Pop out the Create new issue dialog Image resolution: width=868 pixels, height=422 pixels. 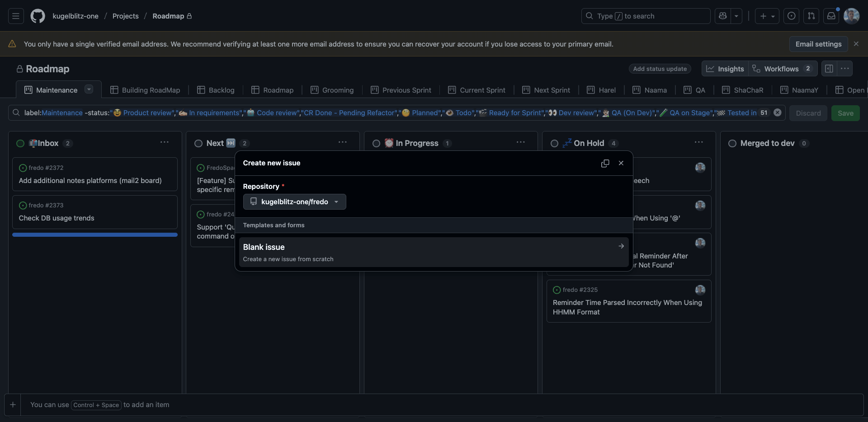[x=605, y=163]
